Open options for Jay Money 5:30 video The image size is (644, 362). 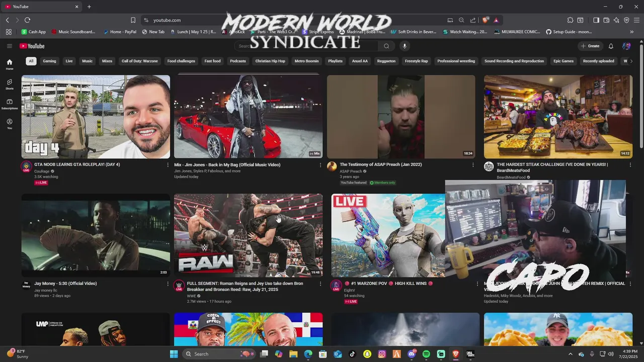click(168, 284)
